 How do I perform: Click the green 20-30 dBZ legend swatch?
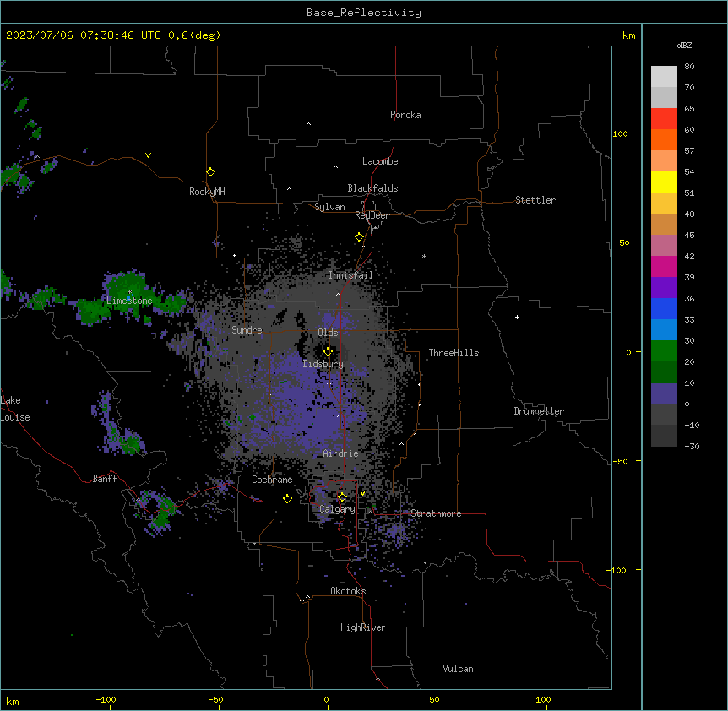pyautogui.click(x=664, y=351)
